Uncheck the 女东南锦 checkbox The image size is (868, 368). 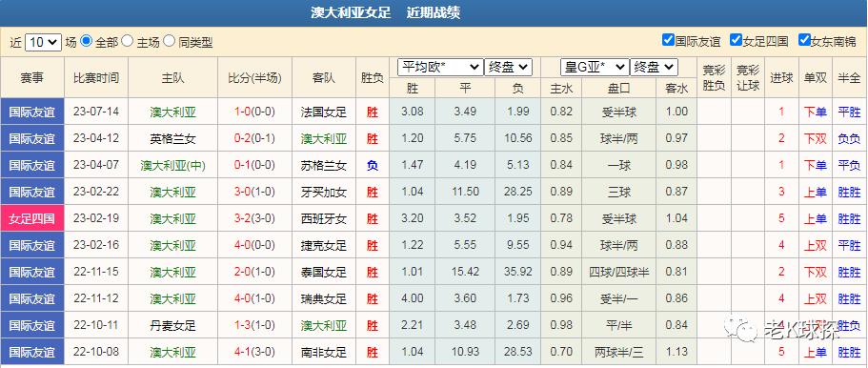tap(804, 40)
